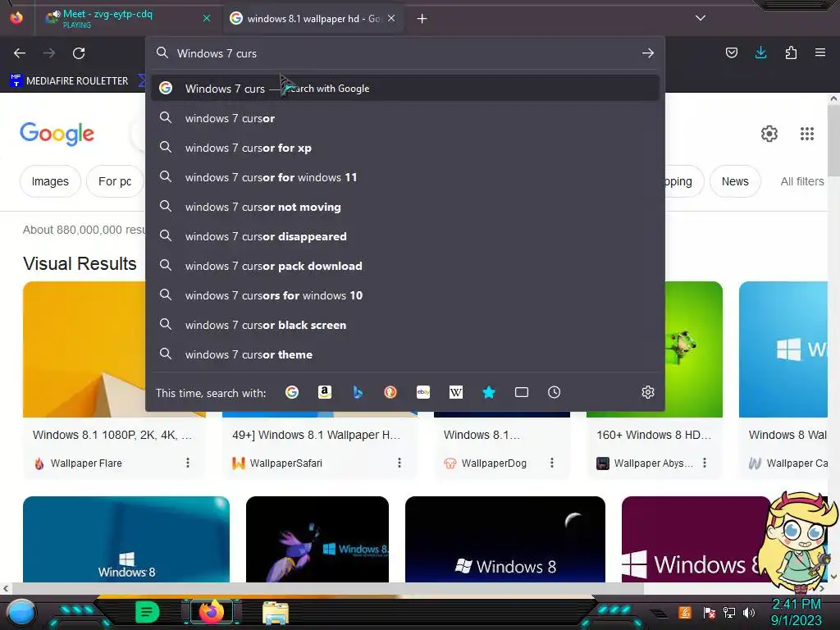Select suggestion 'windows 7 cursor'
840x630 pixels.
coord(405,118)
